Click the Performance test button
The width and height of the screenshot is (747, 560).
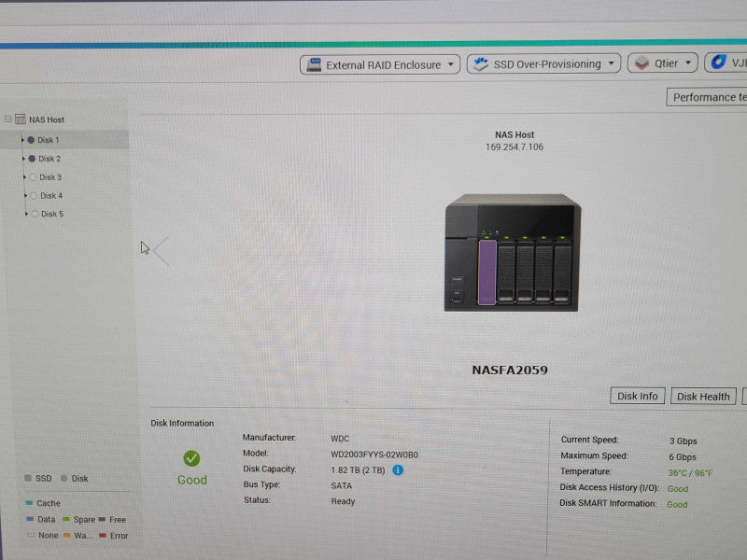click(x=707, y=97)
